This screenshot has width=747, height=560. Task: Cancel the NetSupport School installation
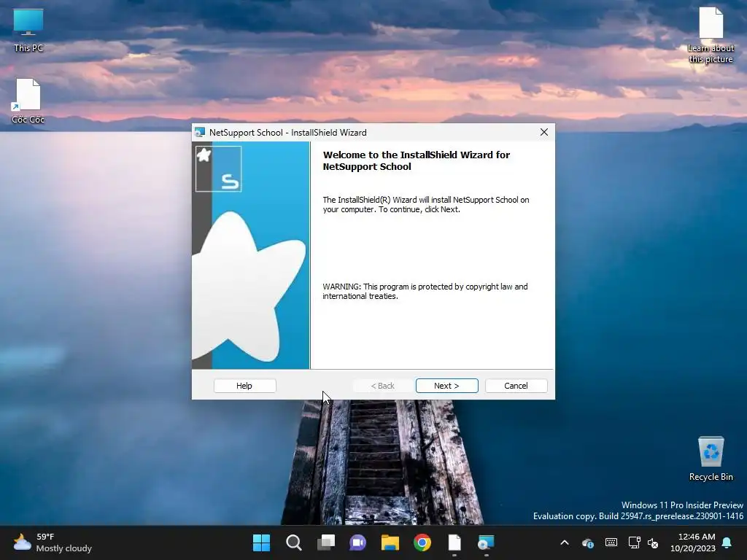516,386
